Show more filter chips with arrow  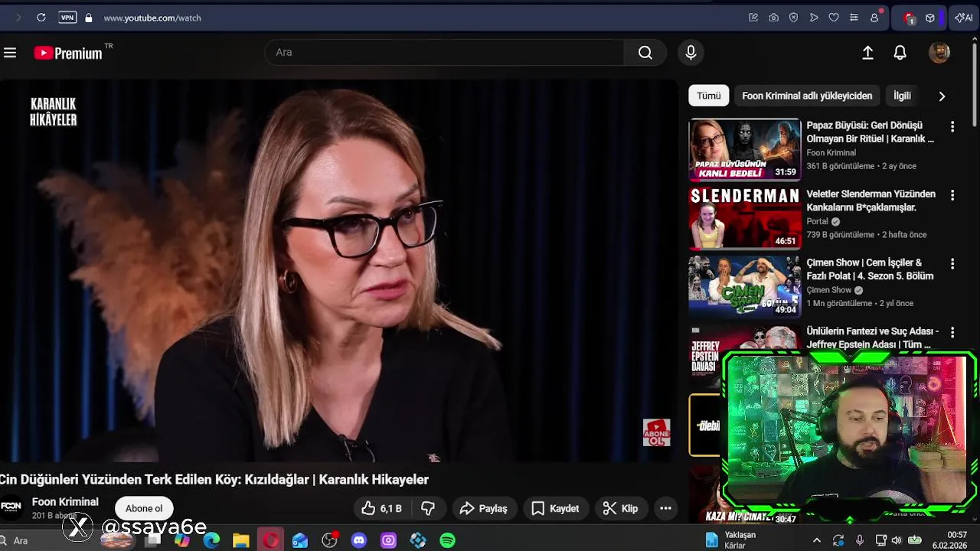942,96
